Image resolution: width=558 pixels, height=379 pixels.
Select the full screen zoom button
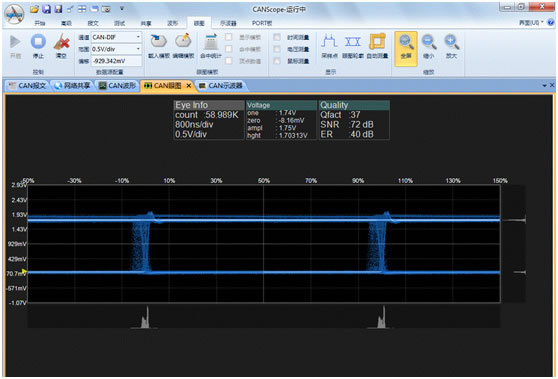coord(406,49)
